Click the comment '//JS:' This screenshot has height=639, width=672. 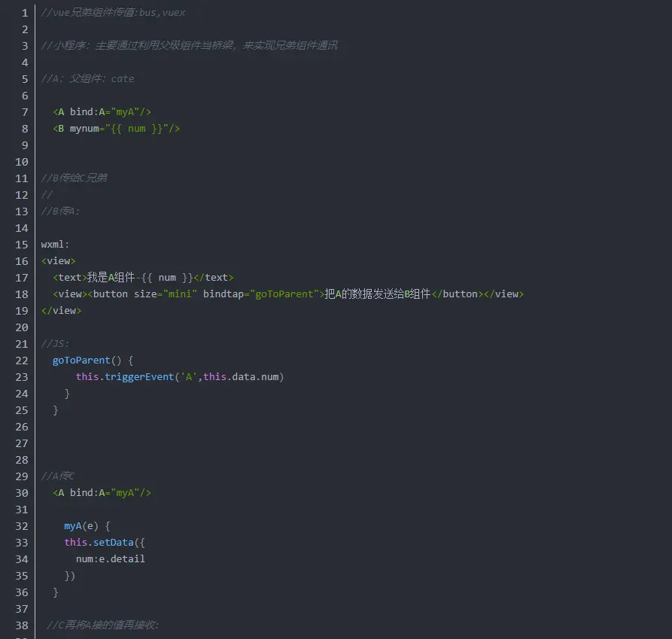click(55, 344)
